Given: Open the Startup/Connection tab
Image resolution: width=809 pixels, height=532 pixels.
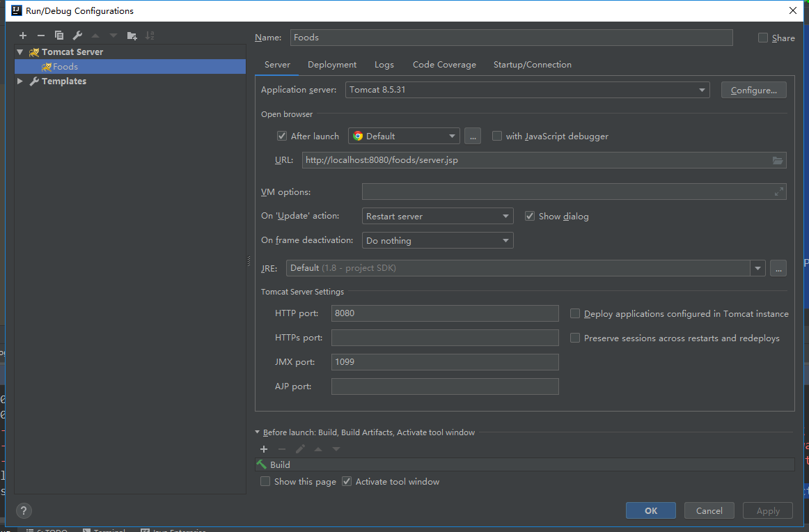Looking at the screenshot, I should (x=532, y=65).
